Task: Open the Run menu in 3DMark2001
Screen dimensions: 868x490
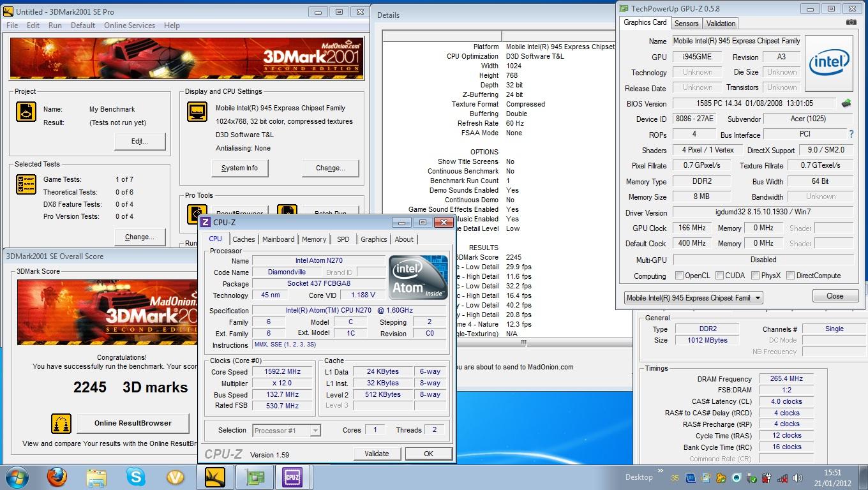Action: click(56, 26)
